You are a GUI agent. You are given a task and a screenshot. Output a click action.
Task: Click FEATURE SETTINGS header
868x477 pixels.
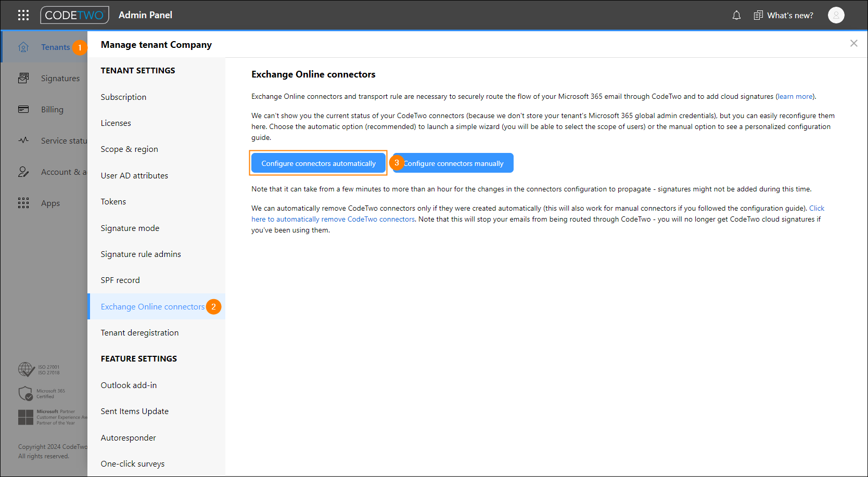click(139, 359)
